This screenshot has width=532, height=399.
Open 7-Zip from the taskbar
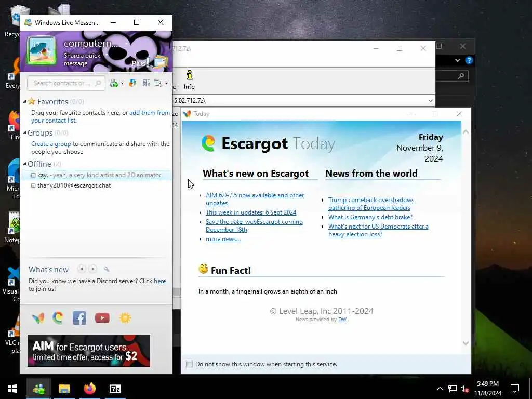pyautogui.click(x=115, y=389)
